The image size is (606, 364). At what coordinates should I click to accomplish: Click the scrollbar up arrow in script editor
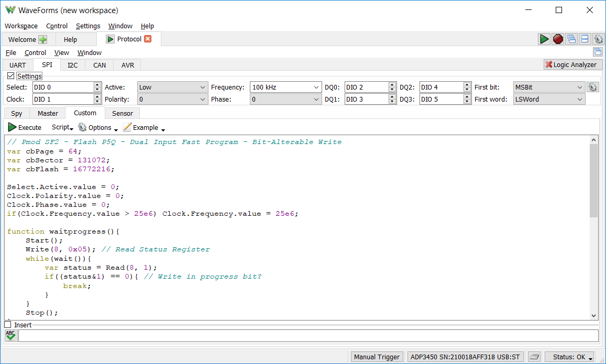[x=593, y=140]
